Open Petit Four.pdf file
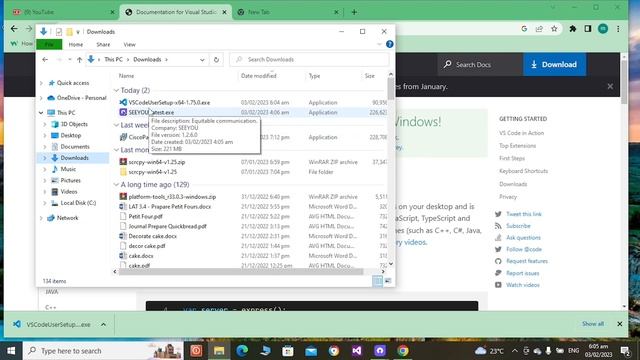Image resolution: width=640 pixels, height=360 pixels. (x=145, y=216)
